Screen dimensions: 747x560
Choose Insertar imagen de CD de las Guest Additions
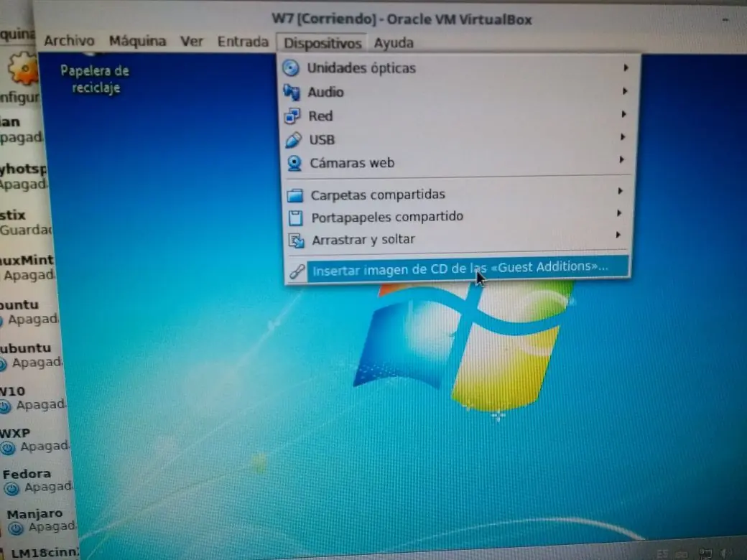pos(458,269)
